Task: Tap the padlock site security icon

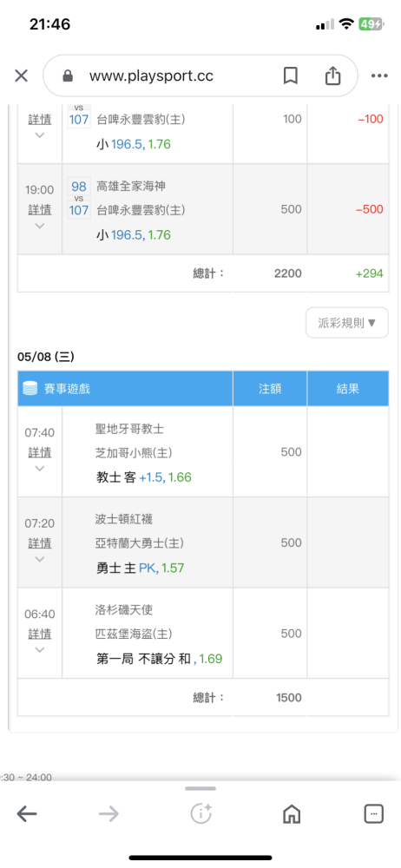Action: click(68, 76)
